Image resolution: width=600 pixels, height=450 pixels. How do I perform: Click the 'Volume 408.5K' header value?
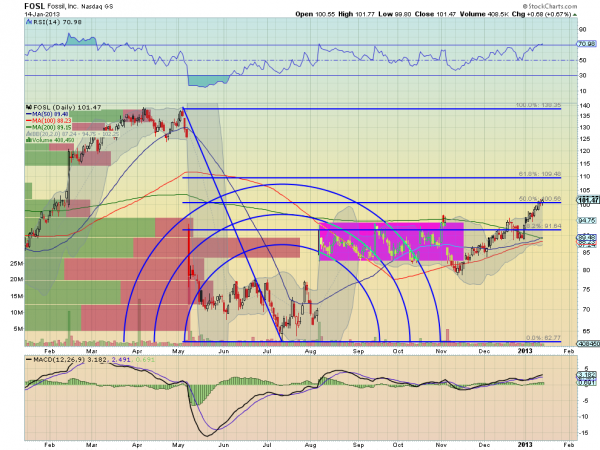pos(484,14)
